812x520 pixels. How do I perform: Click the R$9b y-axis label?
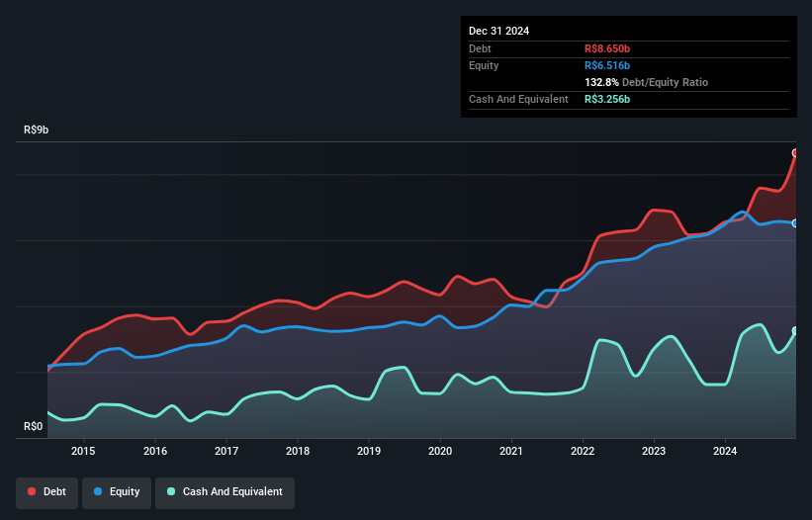pos(37,130)
